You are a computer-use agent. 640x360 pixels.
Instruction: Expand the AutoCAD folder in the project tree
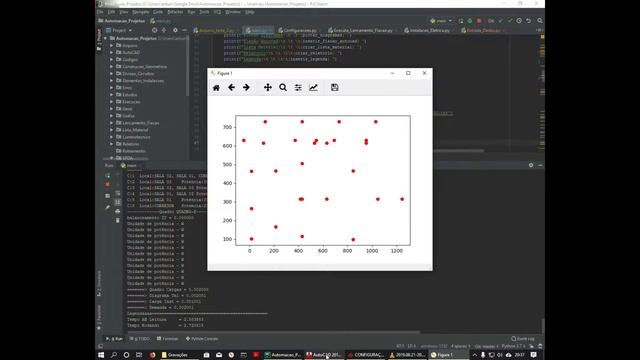[x=111, y=52]
